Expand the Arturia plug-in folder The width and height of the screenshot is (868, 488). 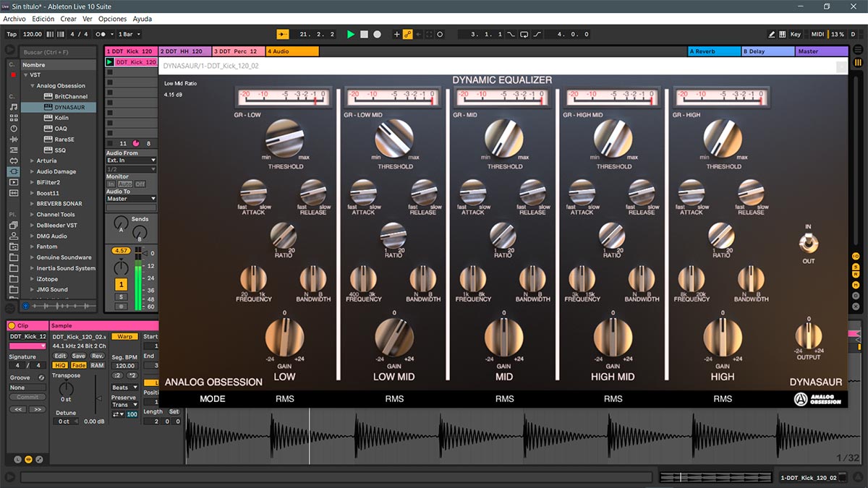click(32, 160)
